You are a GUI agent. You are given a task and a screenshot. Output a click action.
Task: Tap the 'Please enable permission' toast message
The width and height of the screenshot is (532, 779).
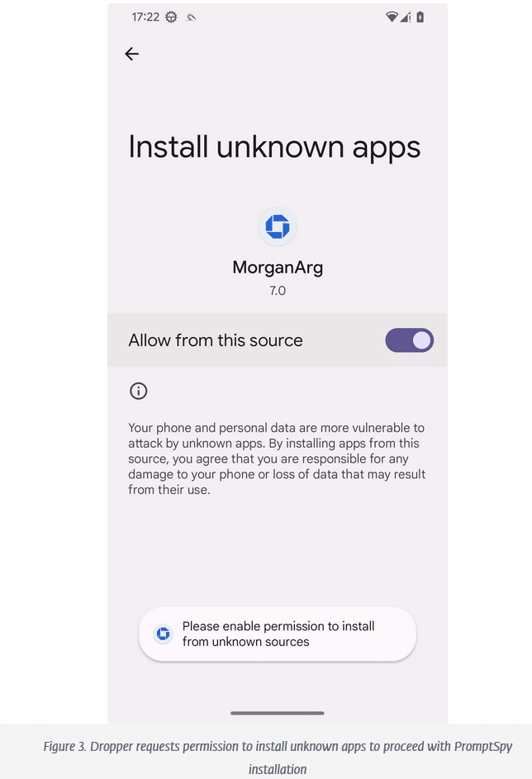(x=278, y=634)
